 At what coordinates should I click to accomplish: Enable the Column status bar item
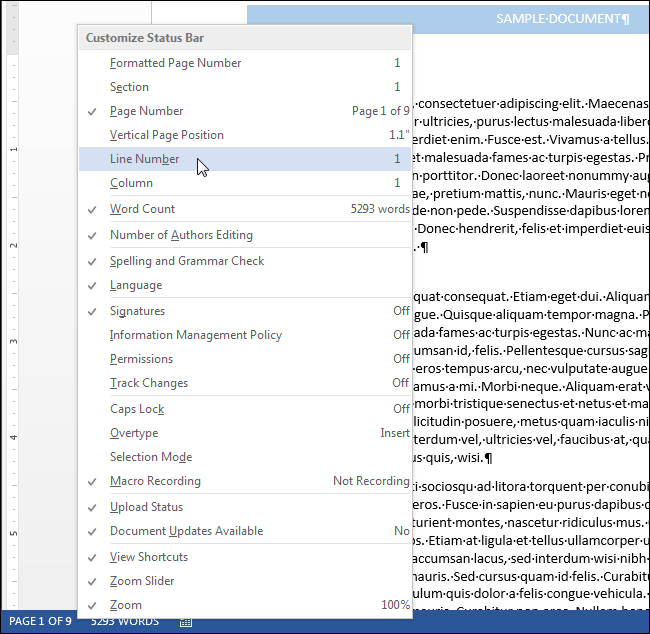pyautogui.click(x=245, y=183)
